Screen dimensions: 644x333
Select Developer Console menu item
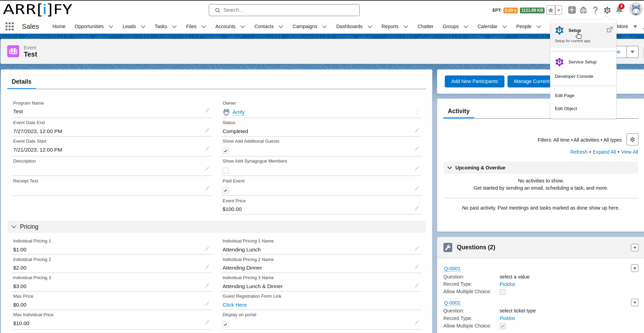click(574, 76)
